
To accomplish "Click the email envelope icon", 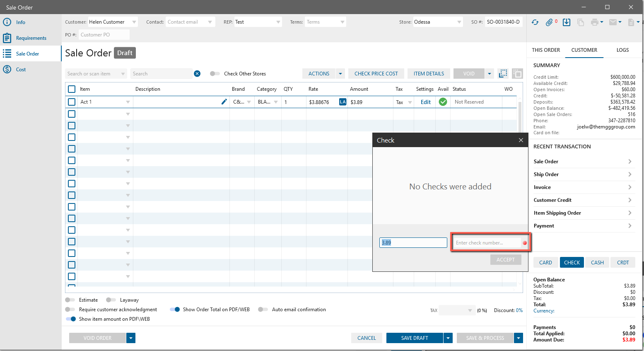I will click(613, 22).
